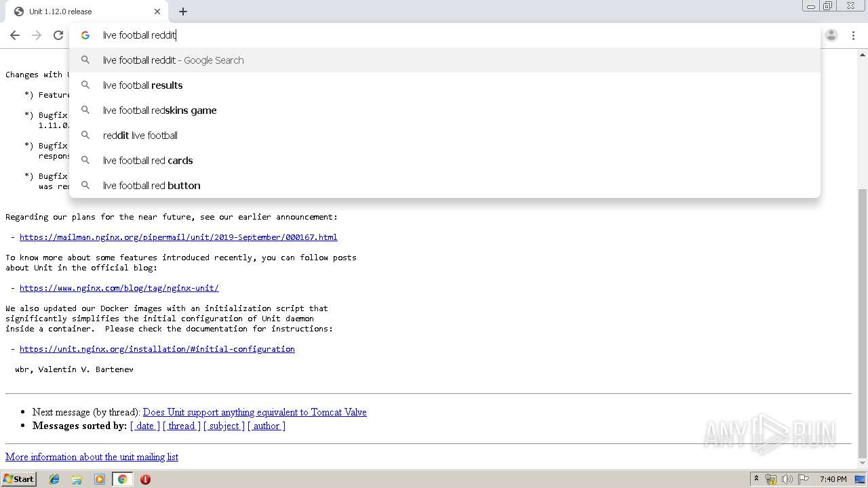Click the scrollbar down arrow
This screenshot has width=868, height=488.
tap(863, 464)
